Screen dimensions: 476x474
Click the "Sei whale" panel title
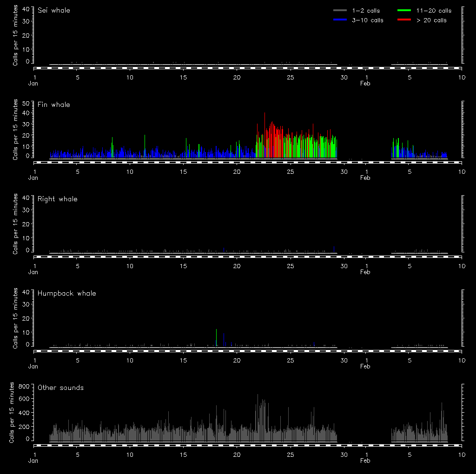pos(54,10)
